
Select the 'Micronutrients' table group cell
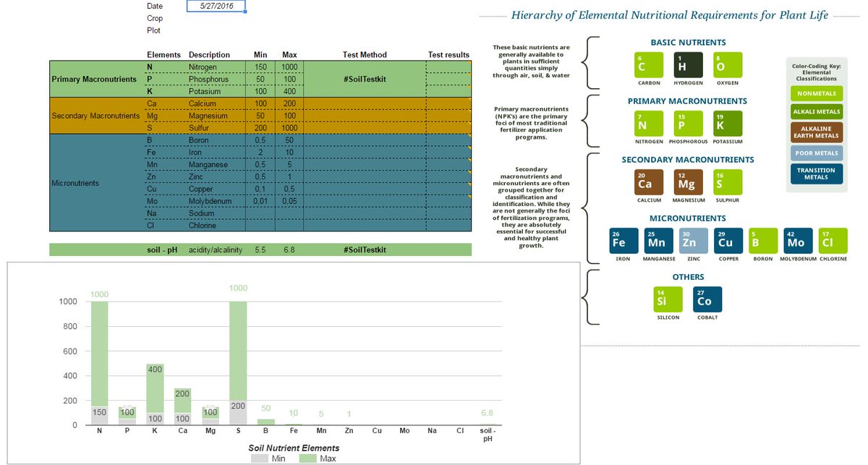click(x=95, y=183)
